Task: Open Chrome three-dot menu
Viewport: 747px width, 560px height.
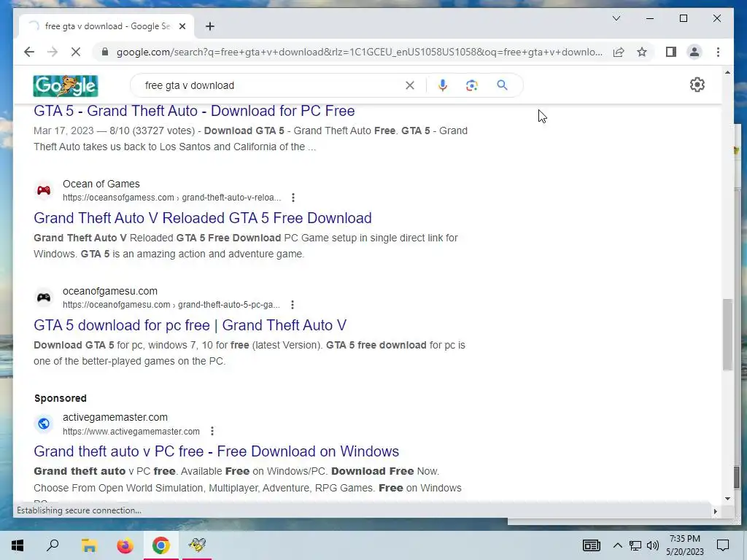Action: 718,52
